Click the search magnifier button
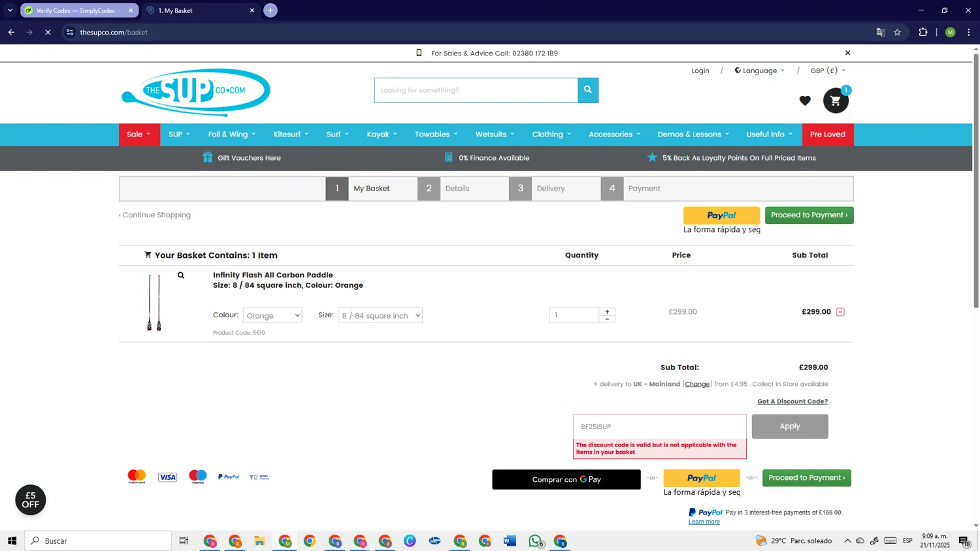The height and width of the screenshot is (551, 980). click(588, 90)
